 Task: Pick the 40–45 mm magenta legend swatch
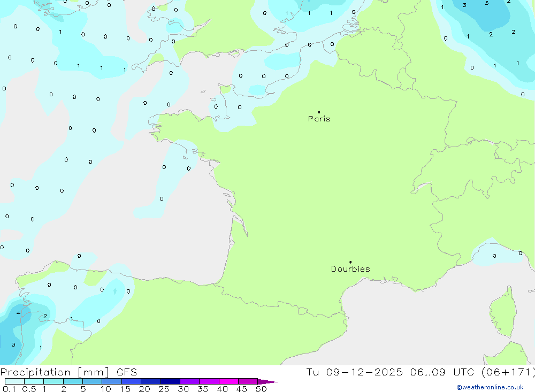(x=228, y=381)
